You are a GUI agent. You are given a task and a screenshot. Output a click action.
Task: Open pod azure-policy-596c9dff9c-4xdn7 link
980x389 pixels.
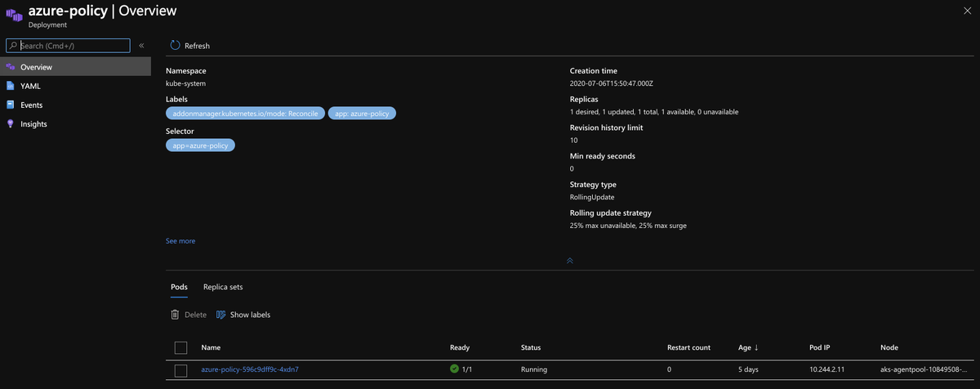[x=250, y=369]
